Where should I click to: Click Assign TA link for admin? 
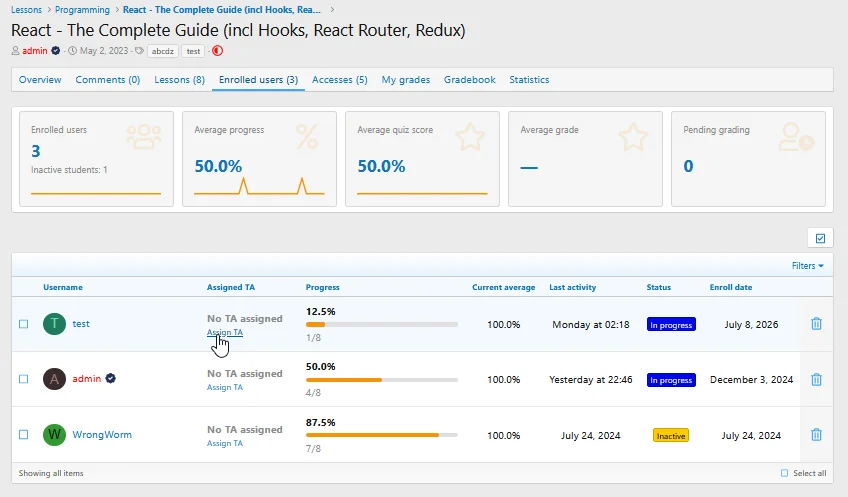224,387
